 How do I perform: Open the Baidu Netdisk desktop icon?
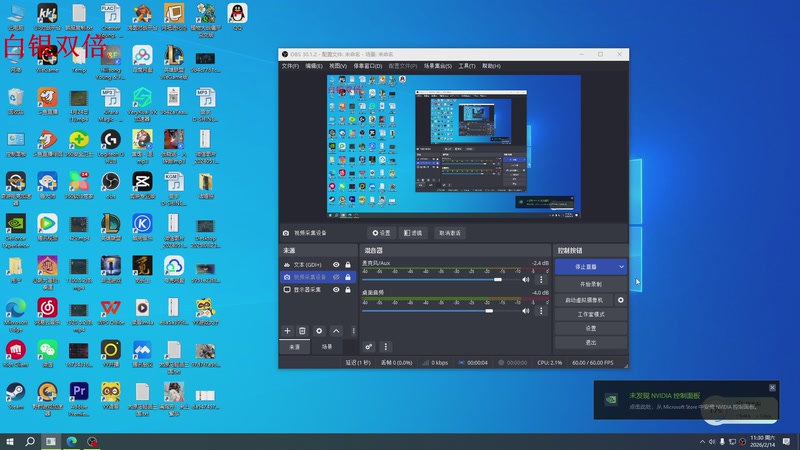[142, 59]
